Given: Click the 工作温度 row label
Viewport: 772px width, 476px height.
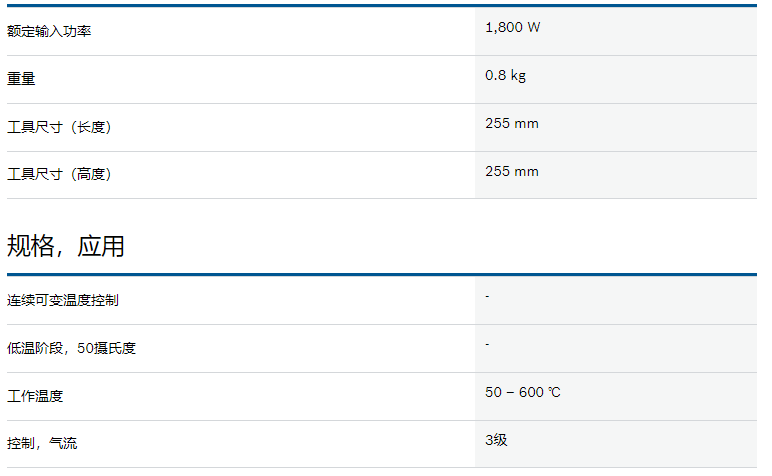Looking at the screenshot, I should (x=35, y=396).
